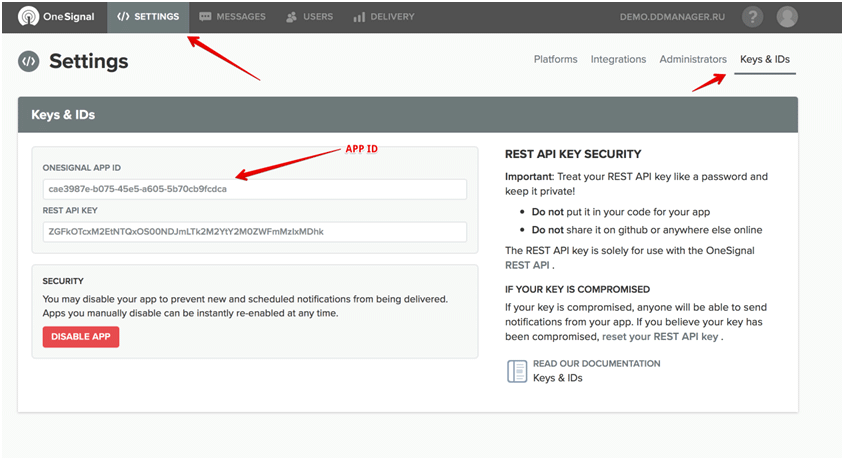Open the user avatar profile icon
The image size is (844, 460).
tap(787, 17)
